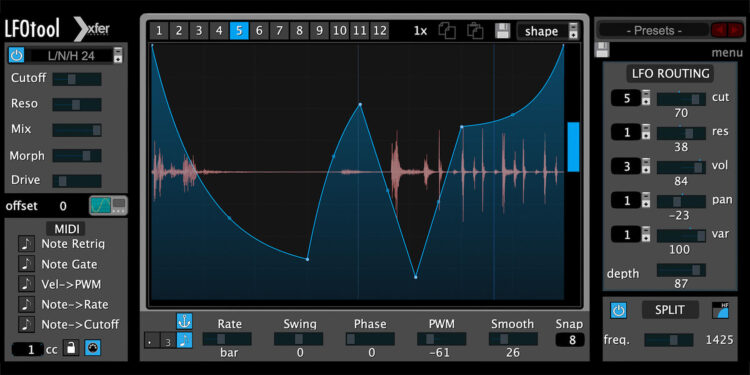Click the Drive slider
The height and width of the screenshot is (375, 750).
(77, 181)
